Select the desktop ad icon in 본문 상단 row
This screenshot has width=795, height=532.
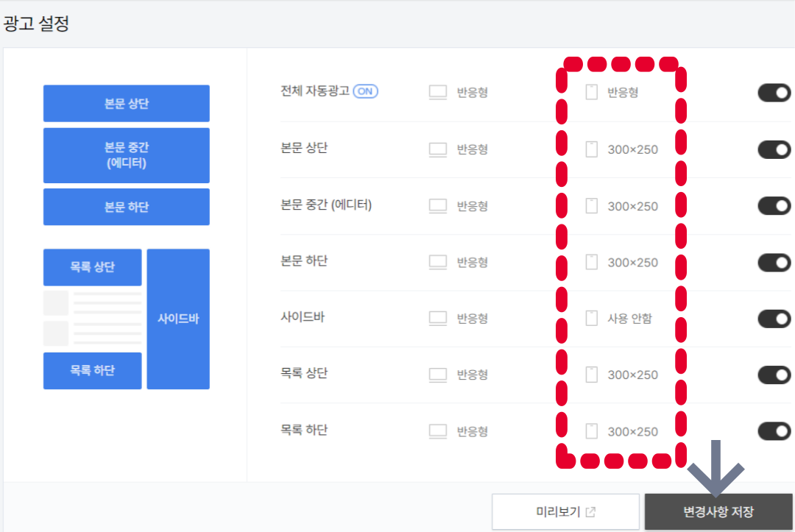pyautogui.click(x=437, y=149)
